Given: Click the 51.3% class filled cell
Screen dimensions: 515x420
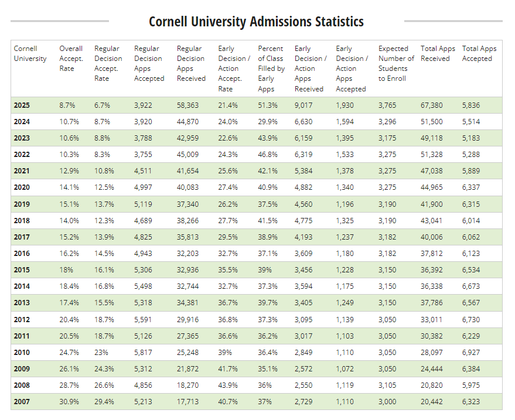Looking at the screenshot, I should (268, 105).
